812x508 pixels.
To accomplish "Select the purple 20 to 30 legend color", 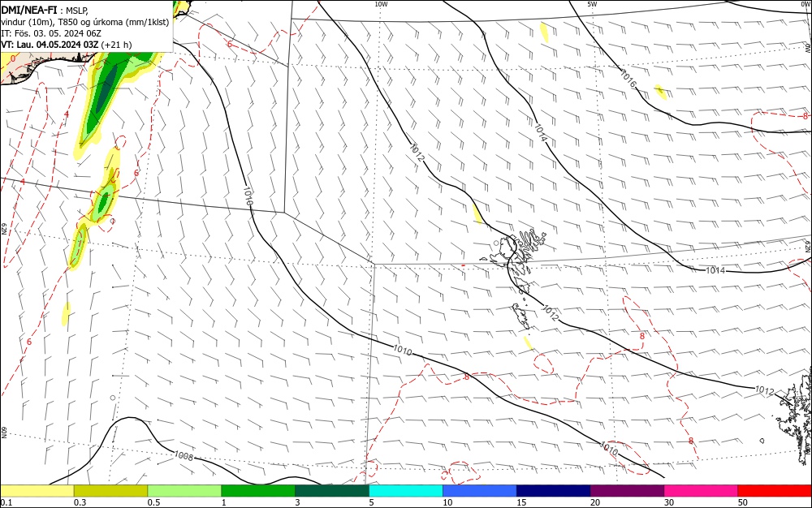I will pos(627,491).
